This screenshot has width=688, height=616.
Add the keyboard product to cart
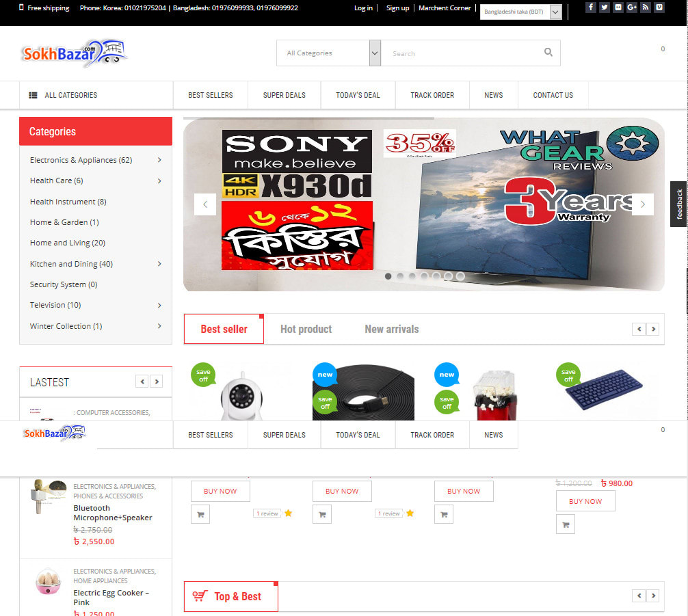click(565, 524)
